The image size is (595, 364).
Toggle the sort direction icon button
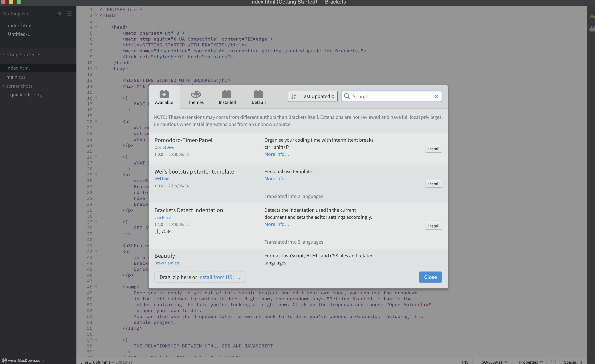[293, 96]
